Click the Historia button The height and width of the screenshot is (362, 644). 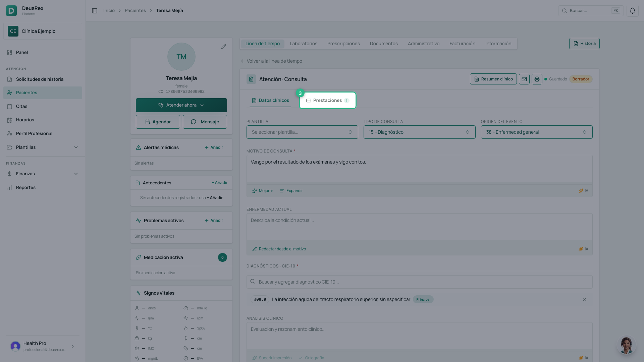584,44
